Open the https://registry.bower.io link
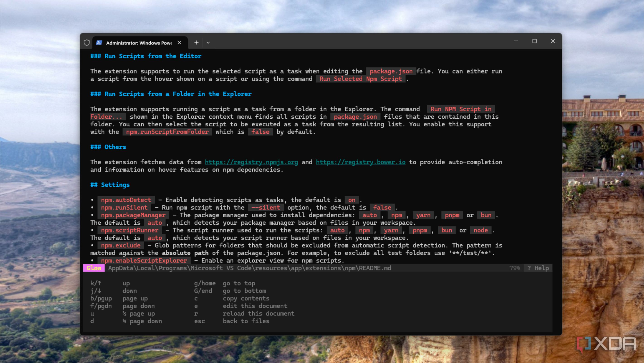The height and width of the screenshot is (363, 644). 361,162
